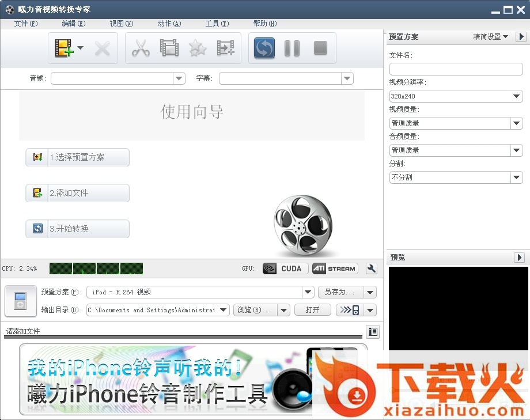This screenshot has width=530, height=420.
Task: Open the 文件 menu
Action: [x=26, y=23]
